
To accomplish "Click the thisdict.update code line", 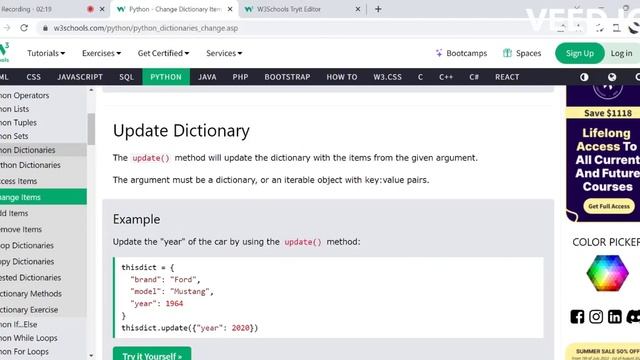I will pyautogui.click(x=189, y=328).
